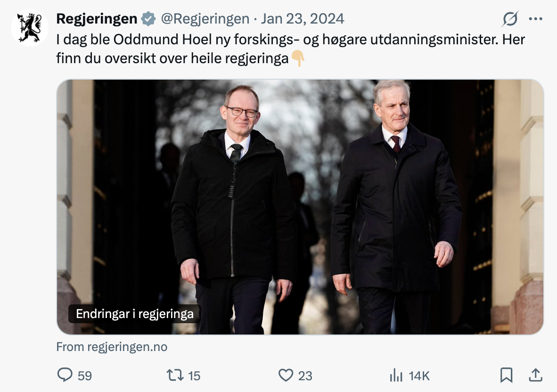
Task: Click the verified badge beside Regjeringen
Action: 148,19
